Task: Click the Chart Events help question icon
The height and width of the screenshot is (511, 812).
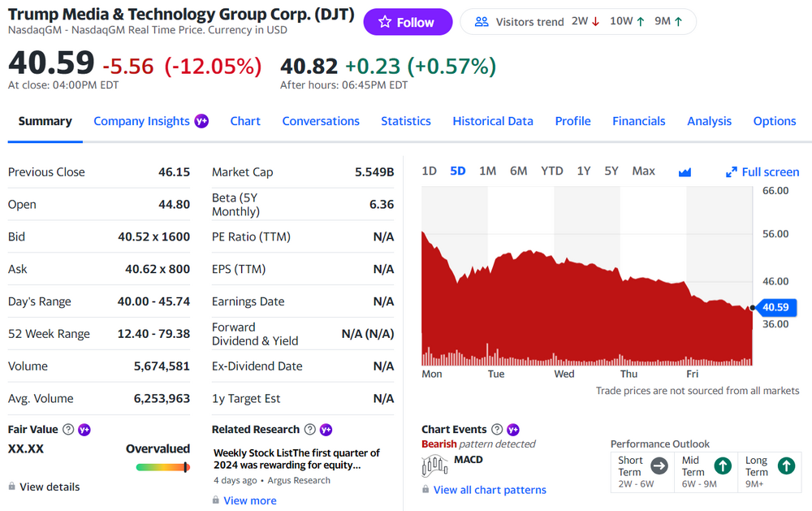Action: coord(496,429)
